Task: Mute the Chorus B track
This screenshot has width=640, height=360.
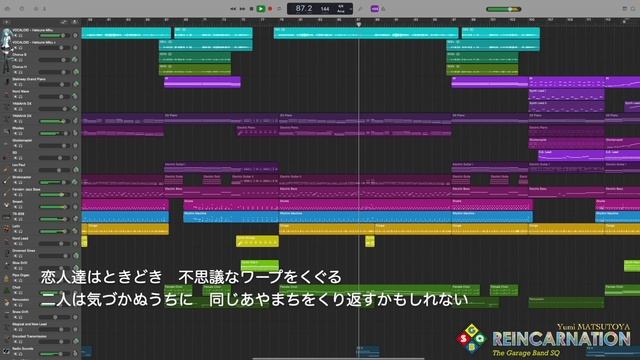Action: point(16,60)
